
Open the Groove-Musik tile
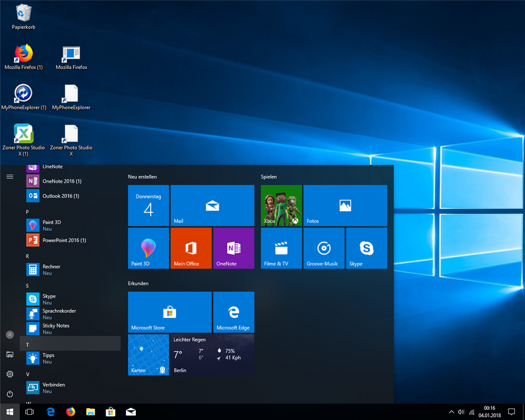click(324, 248)
